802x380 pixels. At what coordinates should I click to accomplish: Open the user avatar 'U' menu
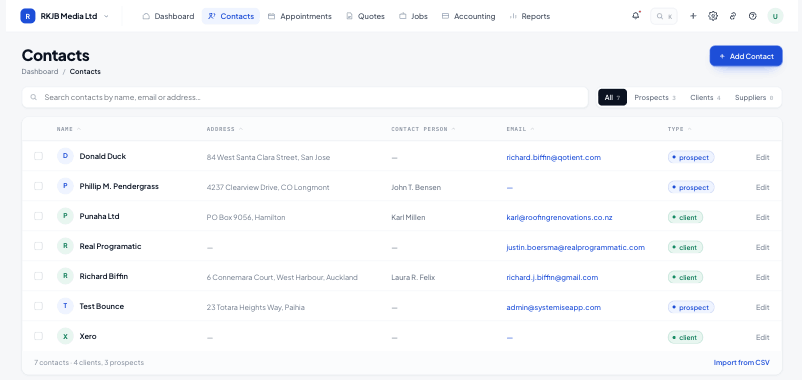[x=775, y=16]
